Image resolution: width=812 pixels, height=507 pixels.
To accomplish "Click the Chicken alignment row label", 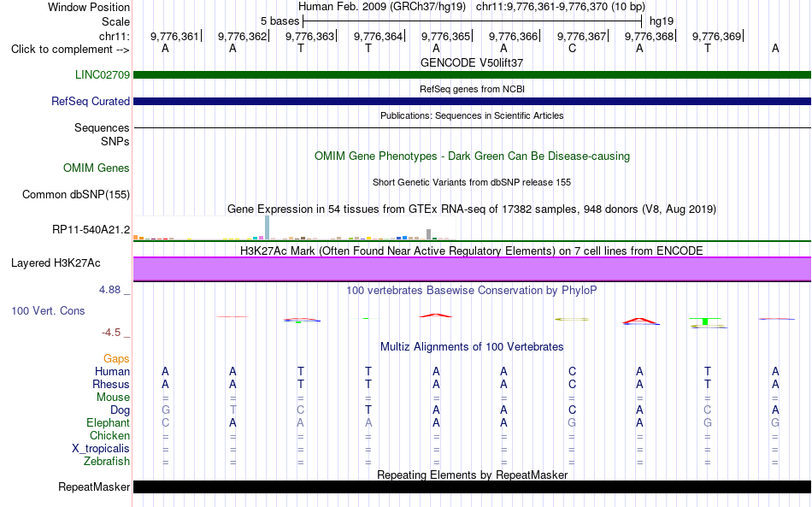I will tap(109, 435).
